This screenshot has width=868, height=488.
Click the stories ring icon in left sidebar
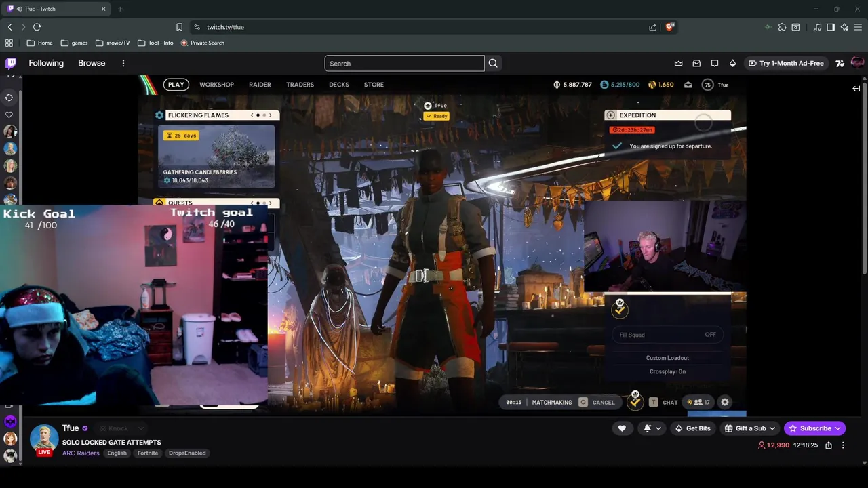coord(9,98)
